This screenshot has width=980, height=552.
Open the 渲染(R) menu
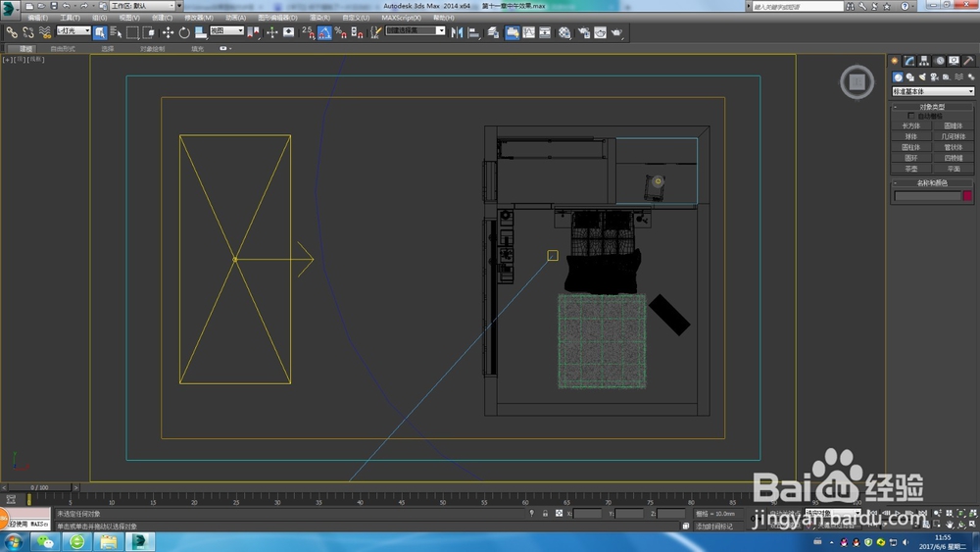320,18
